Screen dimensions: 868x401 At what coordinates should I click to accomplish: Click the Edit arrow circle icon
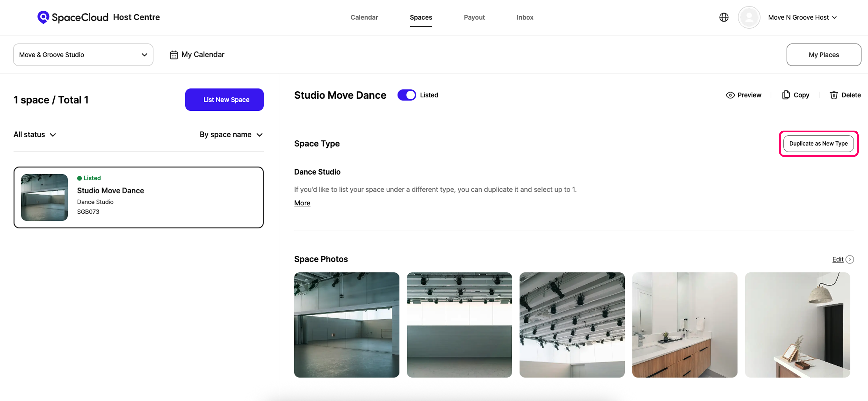(x=850, y=259)
